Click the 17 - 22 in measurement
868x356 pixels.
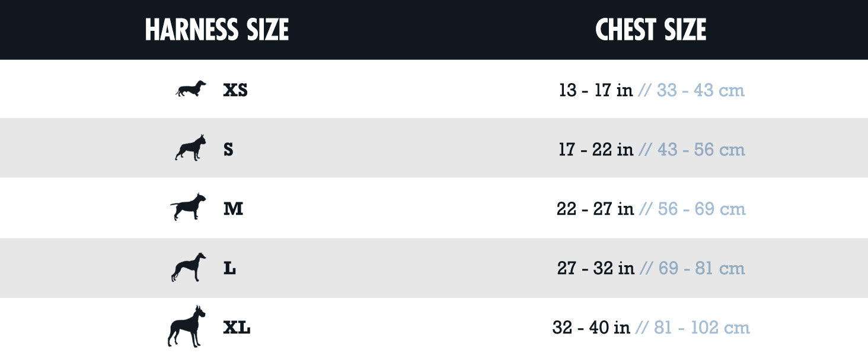(596, 150)
